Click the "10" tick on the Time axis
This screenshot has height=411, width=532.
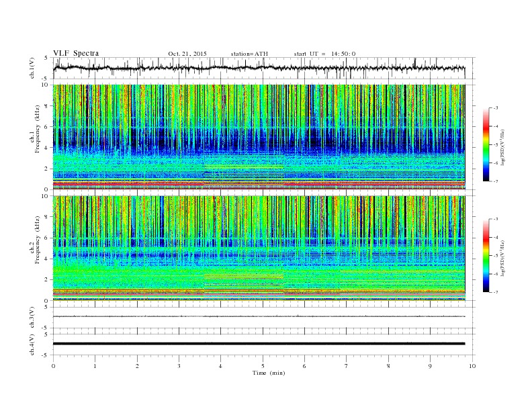(472, 366)
